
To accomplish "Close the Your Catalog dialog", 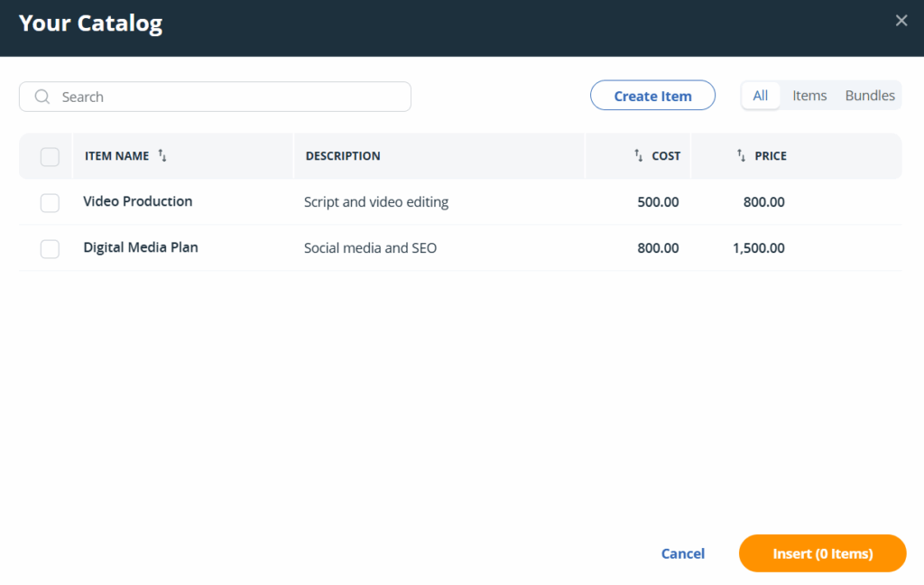I will [x=901, y=21].
